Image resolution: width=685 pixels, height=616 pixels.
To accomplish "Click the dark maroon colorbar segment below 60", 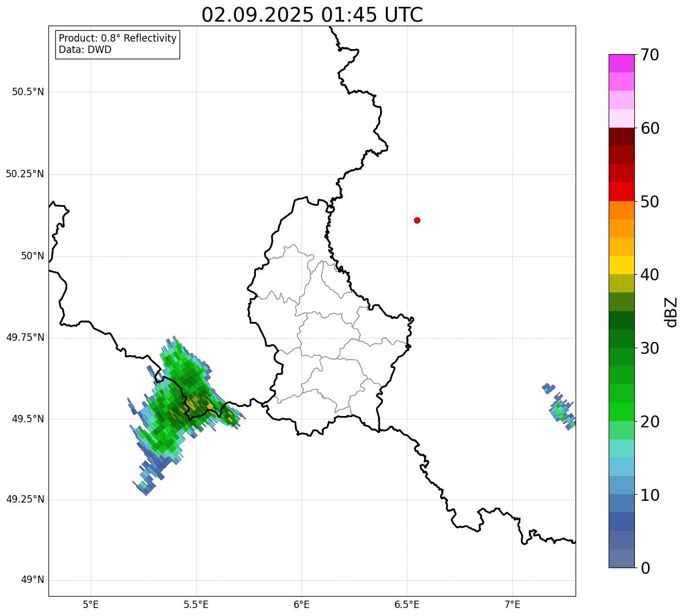I will click(621, 137).
